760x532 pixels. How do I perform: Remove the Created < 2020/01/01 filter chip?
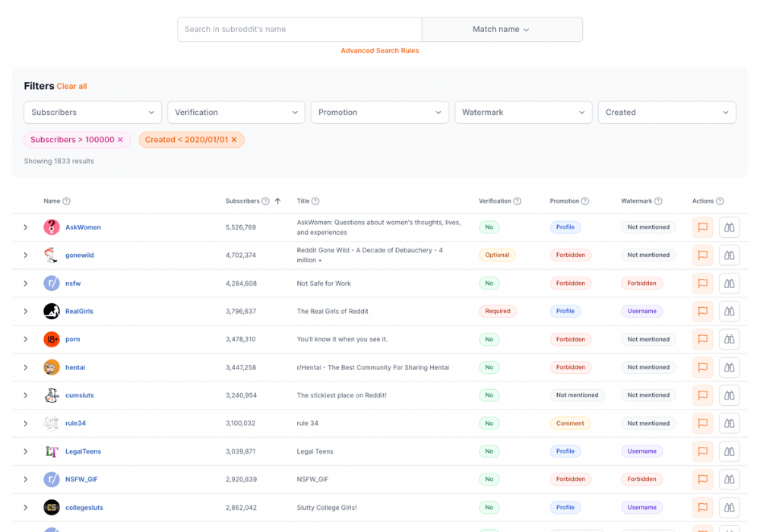click(234, 140)
